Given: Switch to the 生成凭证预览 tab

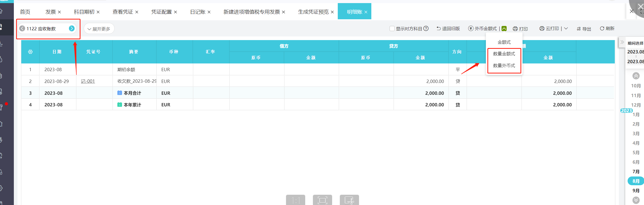Looking at the screenshot, I should pos(313,12).
